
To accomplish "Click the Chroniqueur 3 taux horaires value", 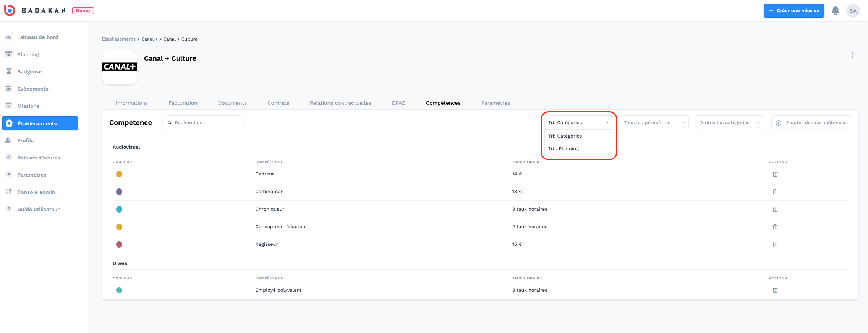I will coord(530,209).
